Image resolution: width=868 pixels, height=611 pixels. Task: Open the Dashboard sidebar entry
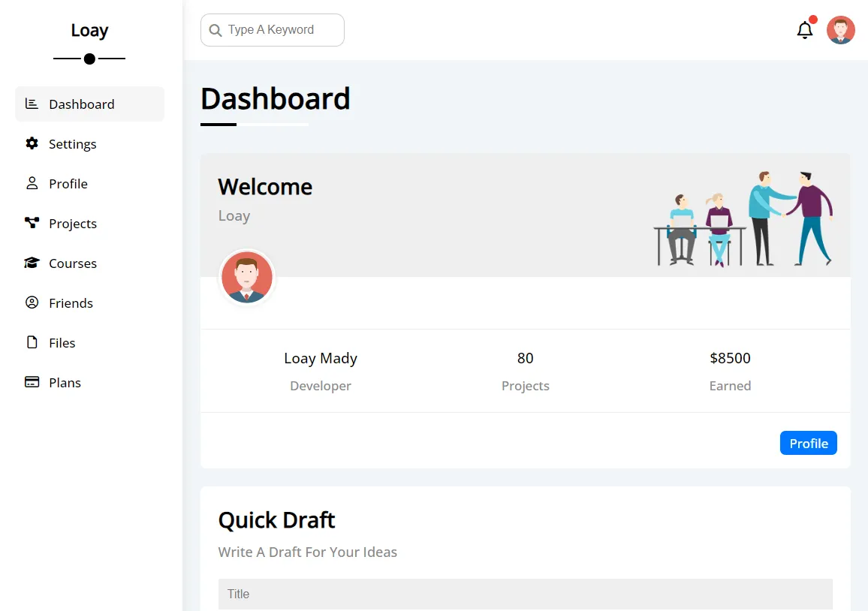(x=82, y=104)
